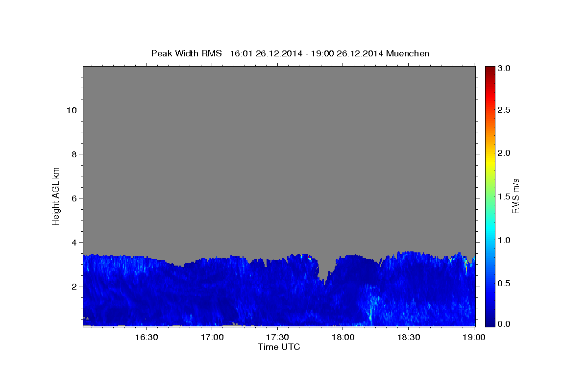Click the plot title 'Peak Width RMS' text
588x392 pixels.
tap(186, 53)
